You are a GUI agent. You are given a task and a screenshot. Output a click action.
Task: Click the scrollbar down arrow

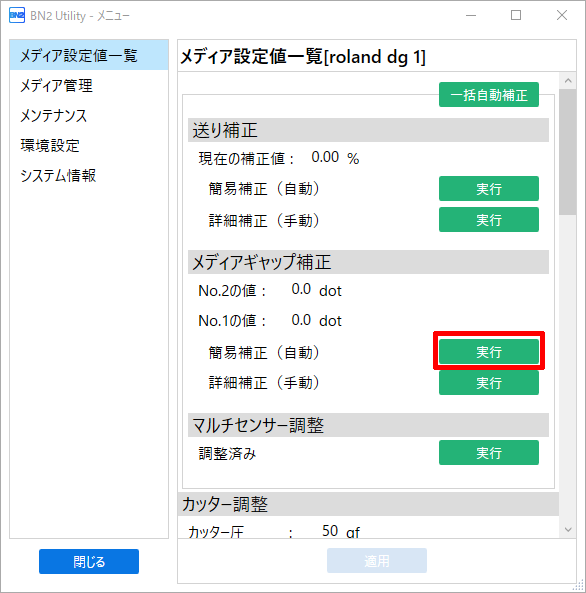(x=568, y=529)
